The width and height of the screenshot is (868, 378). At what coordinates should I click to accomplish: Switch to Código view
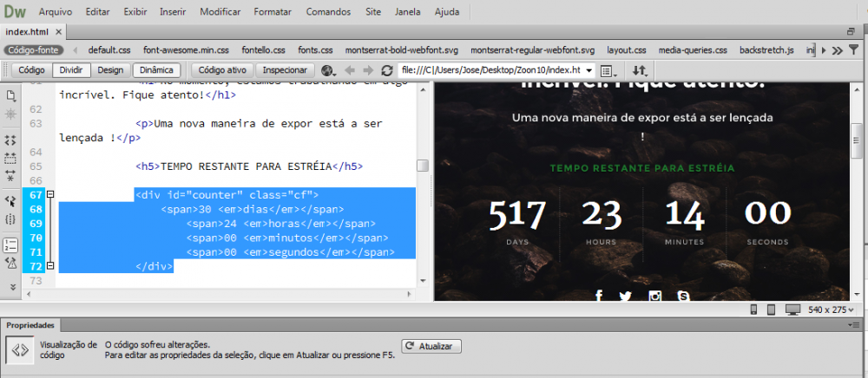[31, 70]
